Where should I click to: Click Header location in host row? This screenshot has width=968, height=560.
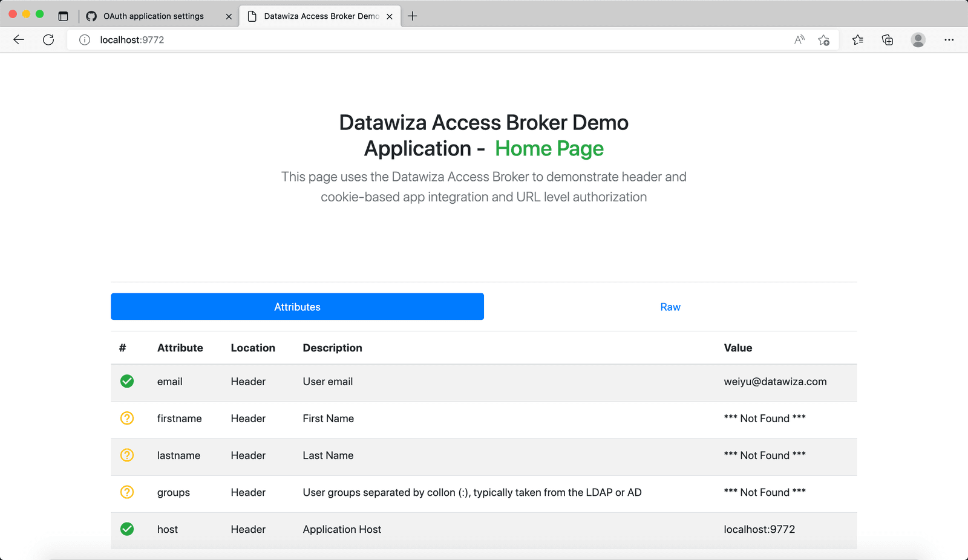point(248,529)
